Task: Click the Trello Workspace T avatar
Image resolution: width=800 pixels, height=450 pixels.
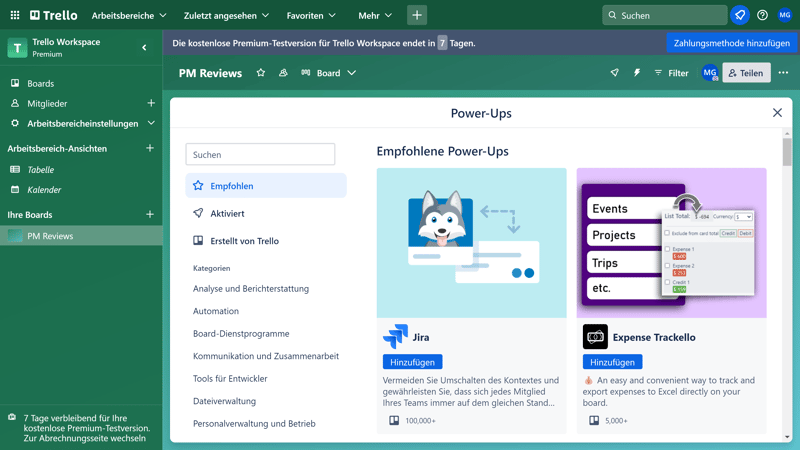Action: pyautogui.click(x=17, y=48)
